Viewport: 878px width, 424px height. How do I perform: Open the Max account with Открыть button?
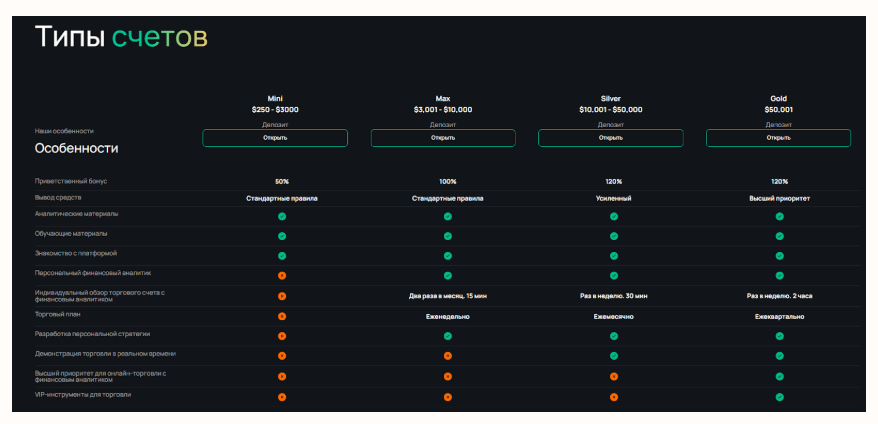coord(443,138)
